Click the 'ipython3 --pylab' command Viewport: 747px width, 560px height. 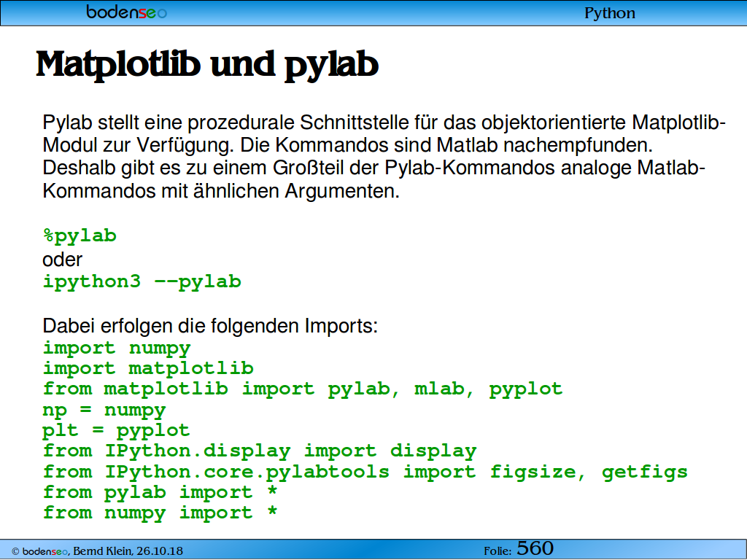click(142, 281)
